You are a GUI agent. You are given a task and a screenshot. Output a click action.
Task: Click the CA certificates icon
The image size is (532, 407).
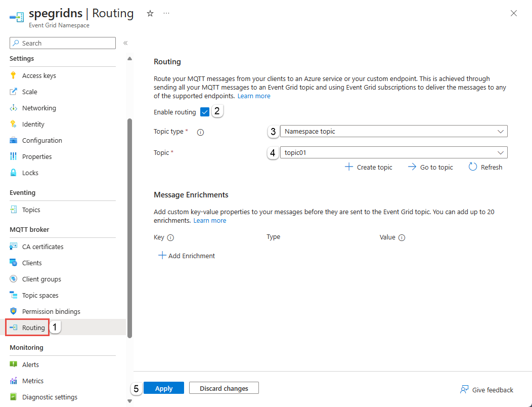pos(13,247)
